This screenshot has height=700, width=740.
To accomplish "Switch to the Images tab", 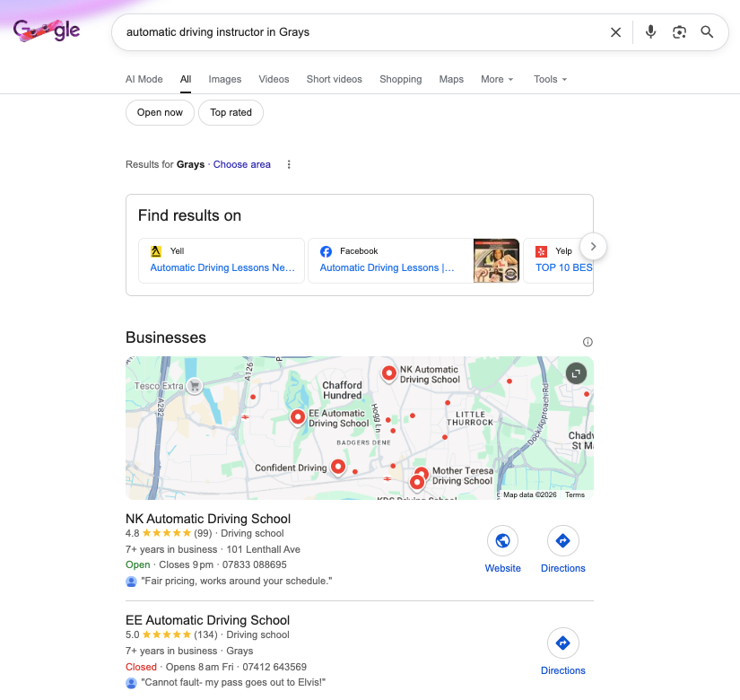I will click(x=224, y=79).
